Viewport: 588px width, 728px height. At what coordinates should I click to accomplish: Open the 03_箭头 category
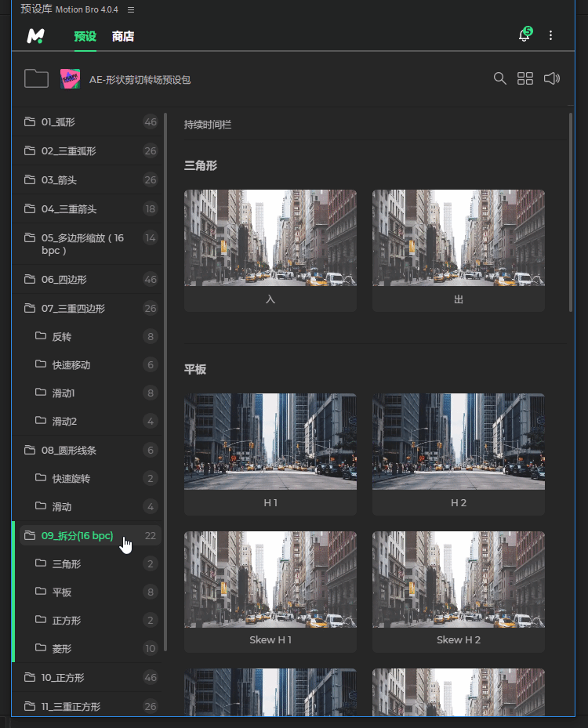point(87,180)
